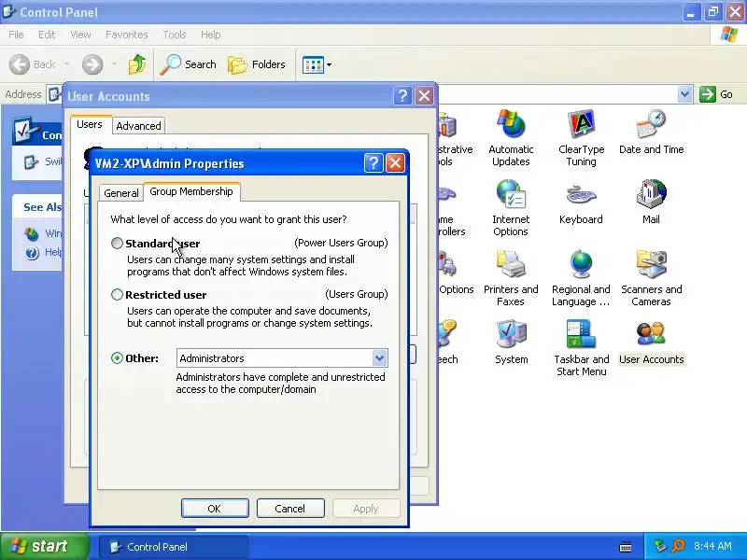
Task: Open User Accounts control panel icon
Action: [x=651, y=342]
